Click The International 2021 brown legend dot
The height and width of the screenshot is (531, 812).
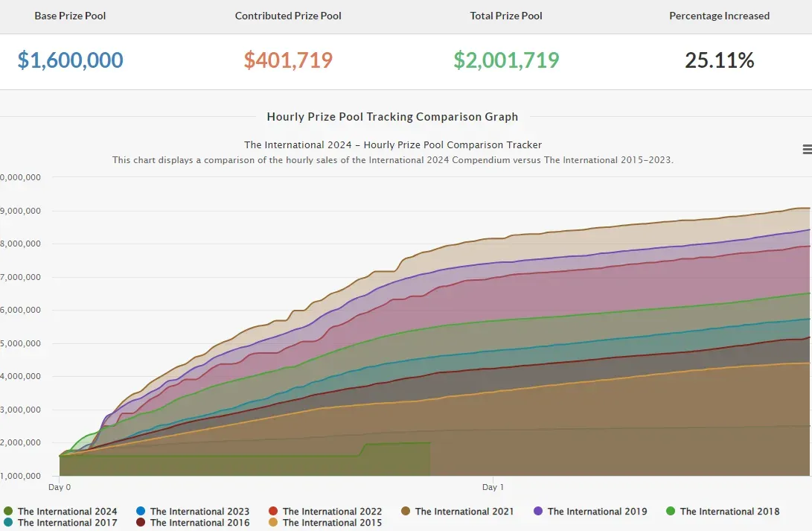[x=406, y=512]
